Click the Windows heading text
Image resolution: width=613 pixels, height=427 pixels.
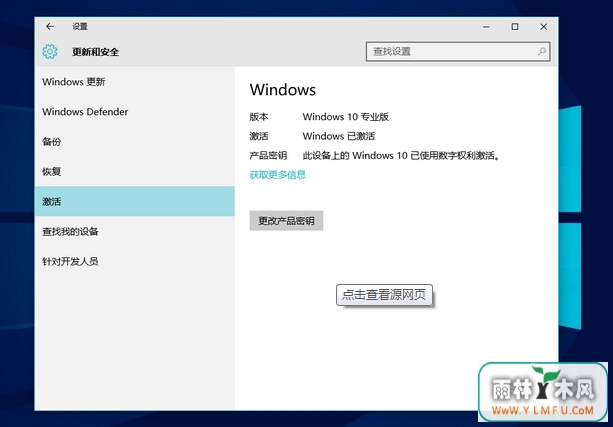(283, 90)
